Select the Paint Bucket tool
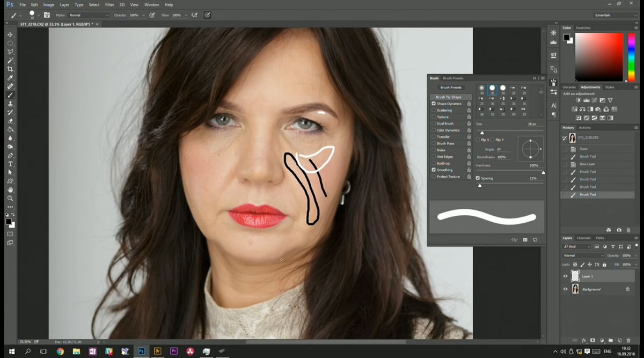The image size is (644, 358). pos(10,129)
